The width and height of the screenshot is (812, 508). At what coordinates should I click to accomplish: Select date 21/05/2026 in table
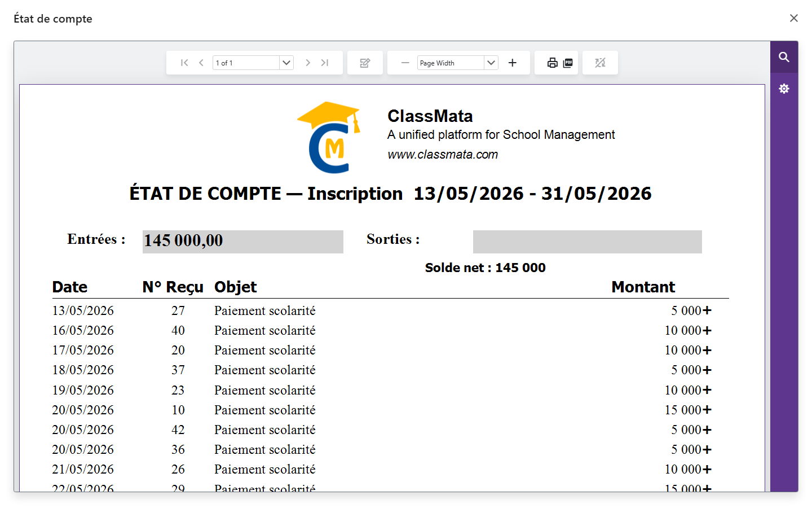(83, 469)
